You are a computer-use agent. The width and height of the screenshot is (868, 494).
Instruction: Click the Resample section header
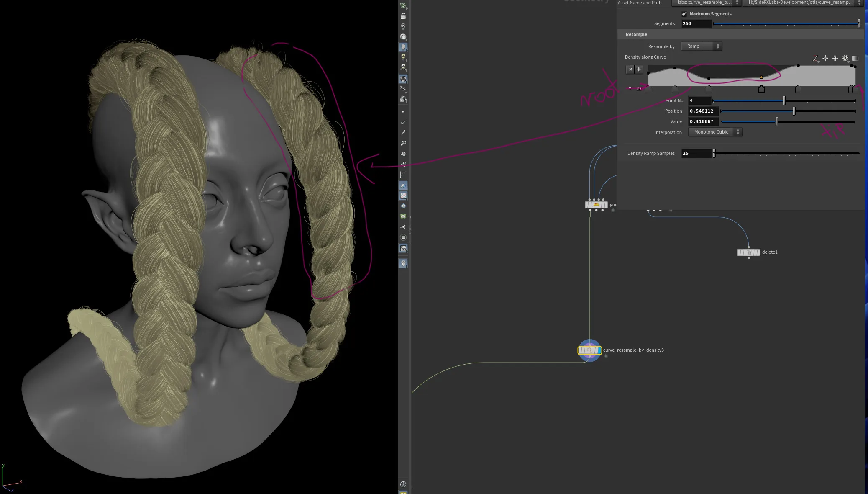tap(740, 34)
